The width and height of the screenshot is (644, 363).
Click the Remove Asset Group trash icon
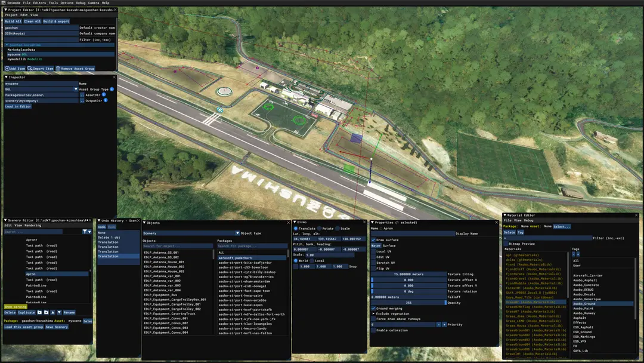[58, 69]
